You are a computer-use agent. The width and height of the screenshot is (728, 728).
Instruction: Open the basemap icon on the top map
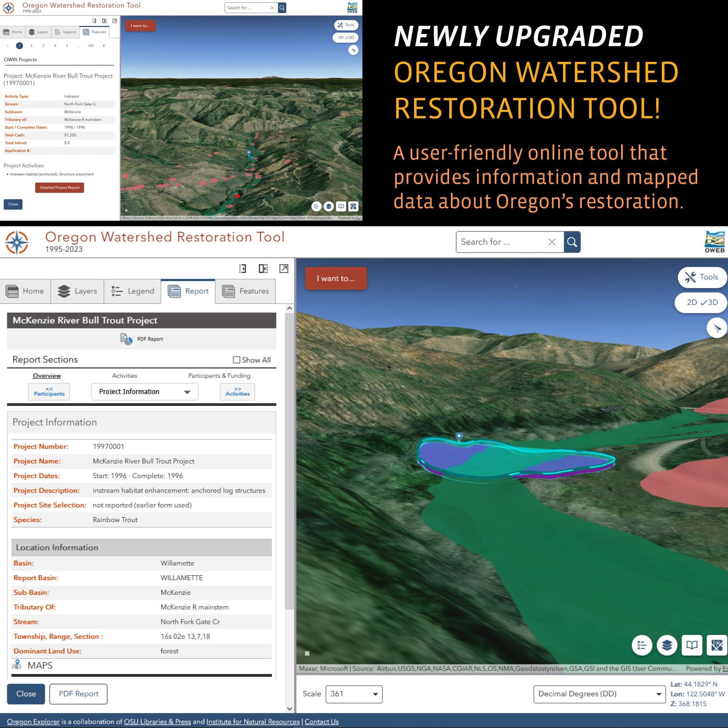353,206
